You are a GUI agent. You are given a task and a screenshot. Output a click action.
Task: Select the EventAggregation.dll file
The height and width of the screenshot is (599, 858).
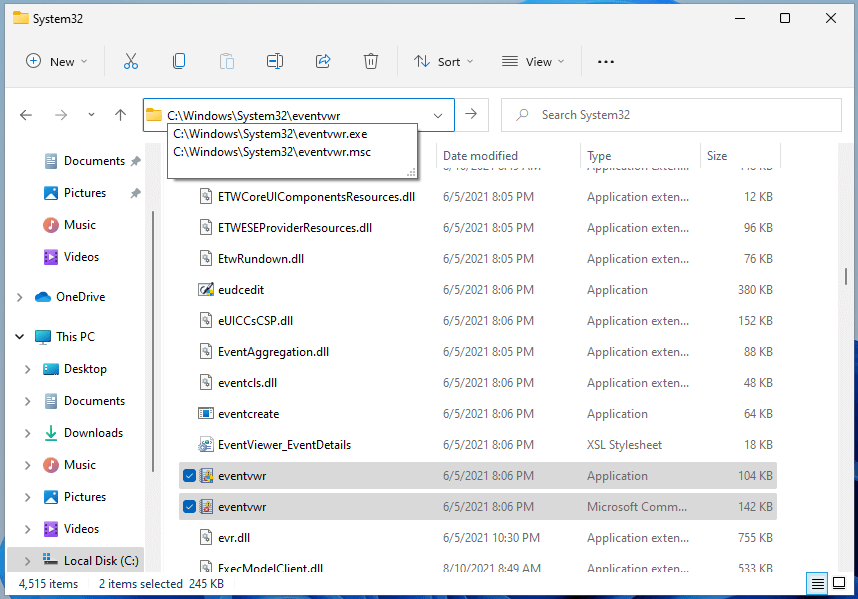[x=478, y=352]
